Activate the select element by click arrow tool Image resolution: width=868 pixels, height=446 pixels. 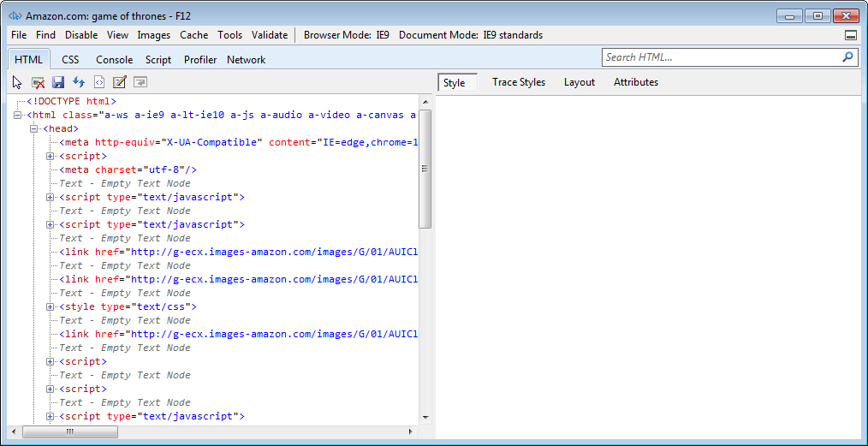(17, 82)
